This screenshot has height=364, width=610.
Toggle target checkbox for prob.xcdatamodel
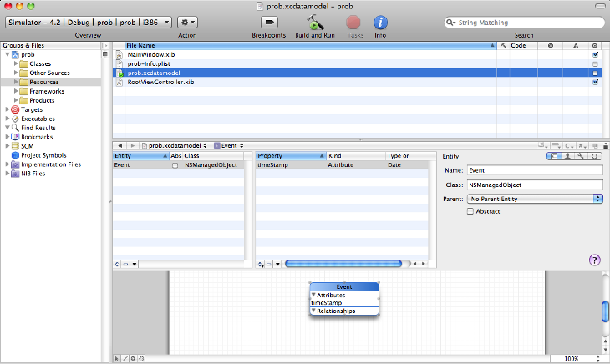pyautogui.click(x=595, y=73)
